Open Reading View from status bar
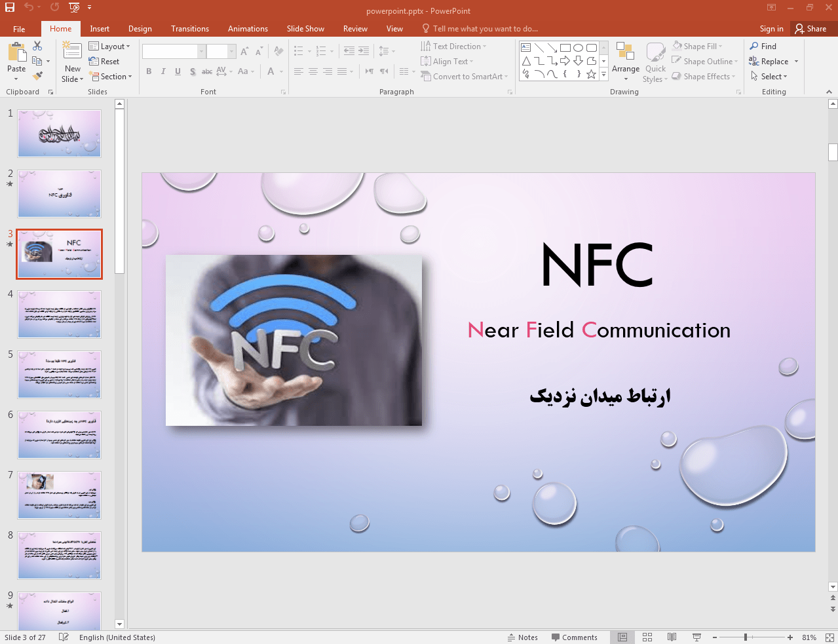 672,637
